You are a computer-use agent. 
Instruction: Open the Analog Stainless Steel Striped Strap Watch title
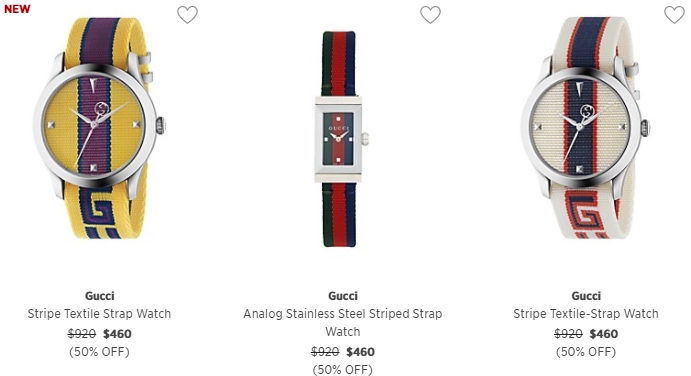tap(343, 322)
